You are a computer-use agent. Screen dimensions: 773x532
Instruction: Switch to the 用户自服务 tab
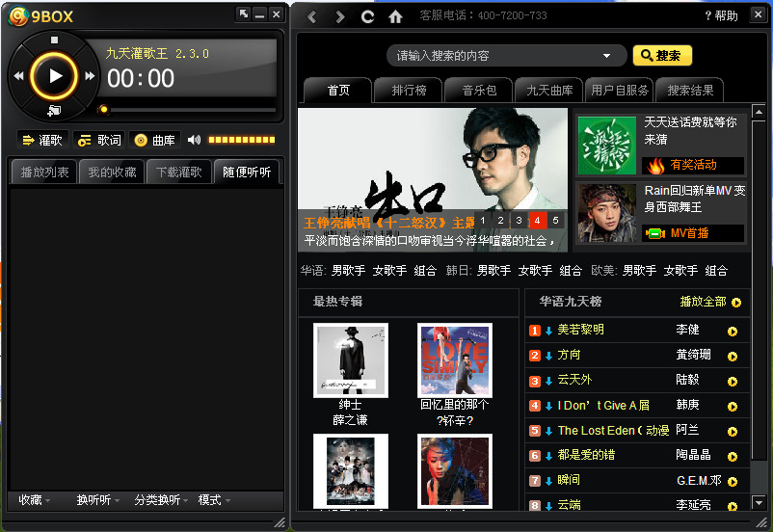pyautogui.click(x=620, y=91)
